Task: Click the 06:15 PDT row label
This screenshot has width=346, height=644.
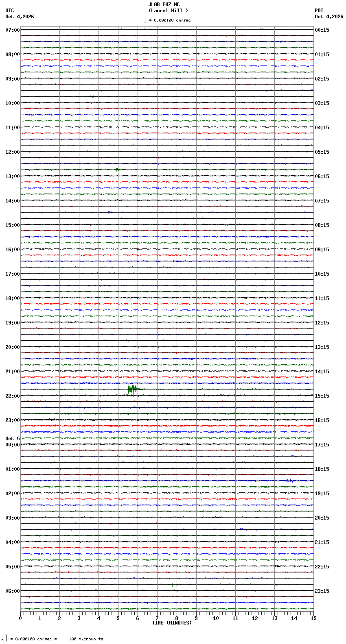Action: tap(322, 176)
